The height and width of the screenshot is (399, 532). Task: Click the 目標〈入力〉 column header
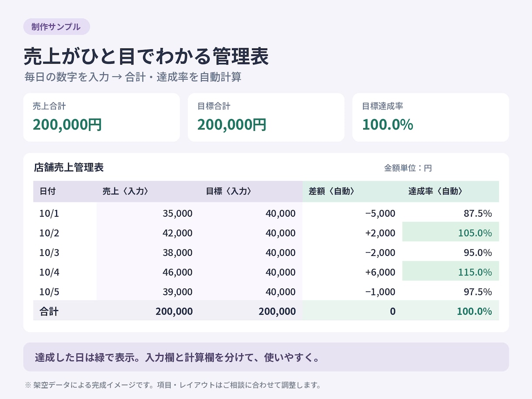pyautogui.click(x=251, y=191)
